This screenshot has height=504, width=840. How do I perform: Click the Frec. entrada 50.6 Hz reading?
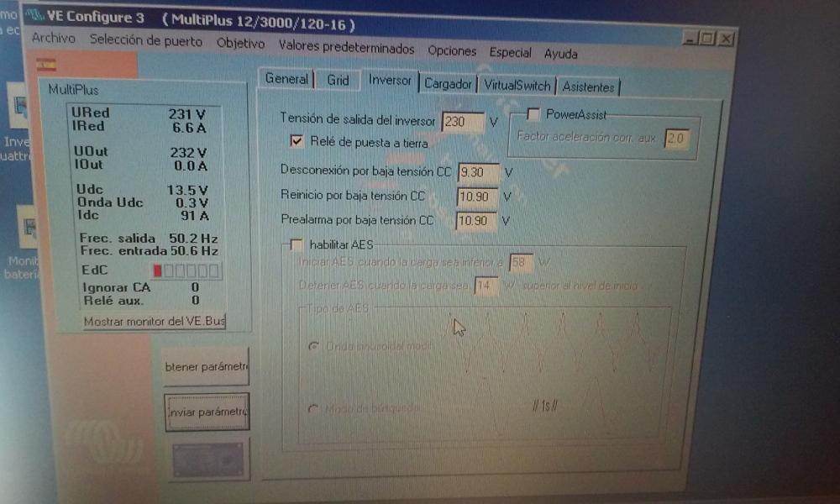click(194, 250)
